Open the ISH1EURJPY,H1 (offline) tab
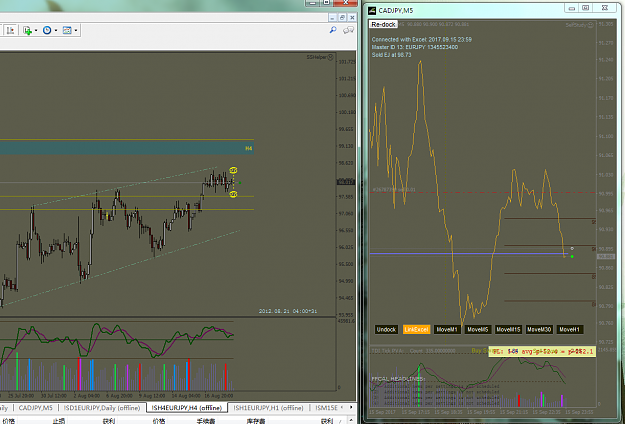This screenshot has width=625, height=424. [268, 408]
